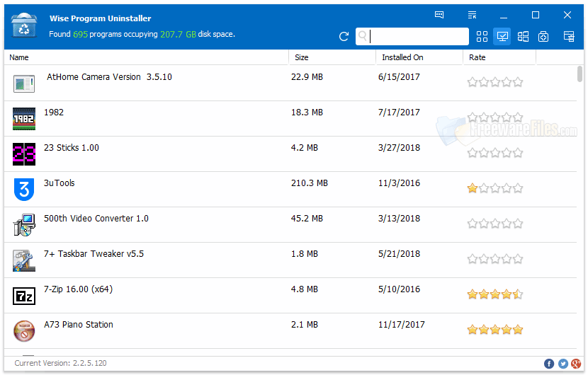
Task: Click install date 3/27/2018
Action: click(399, 148)
